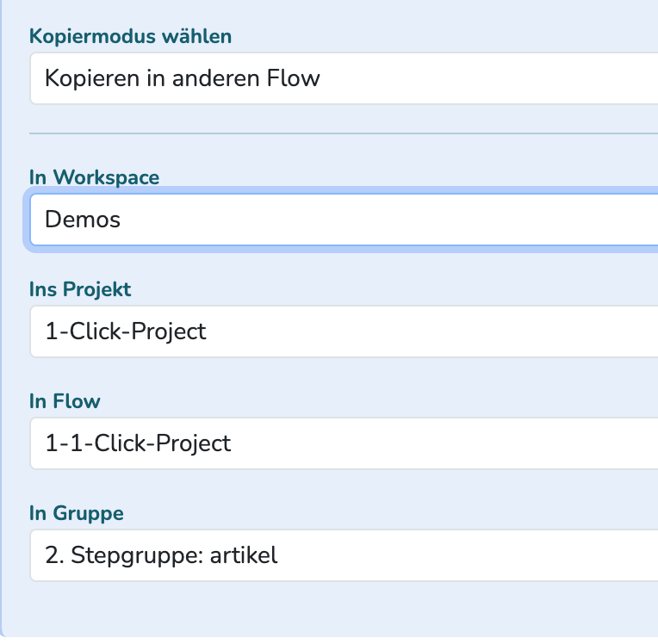This screenshot has width=658, height=644.
Task: Click the "1-Click-Project" project value
Action: click(x=126, y=331)
